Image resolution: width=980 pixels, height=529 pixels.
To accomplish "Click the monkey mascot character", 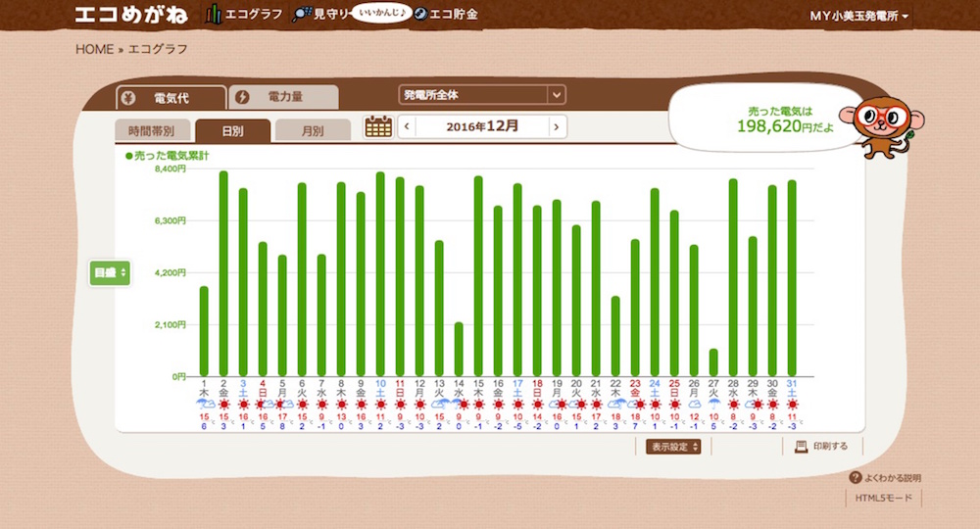I will (883, 126).
